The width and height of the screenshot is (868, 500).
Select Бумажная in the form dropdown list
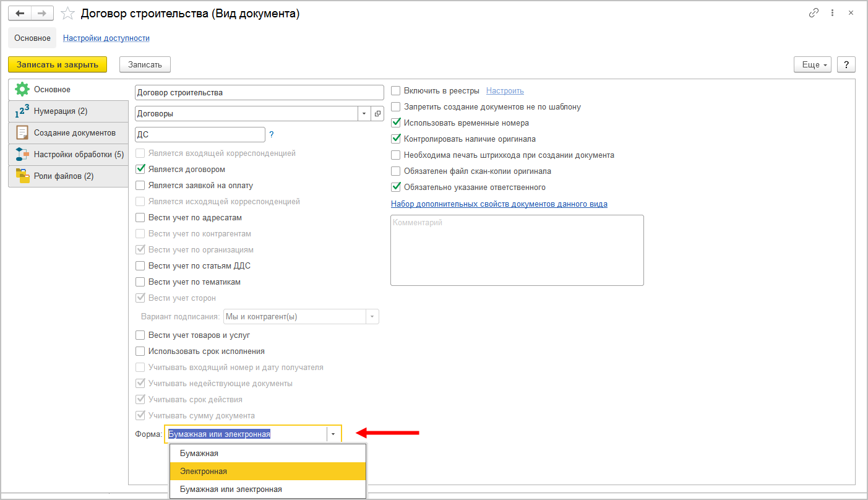coord(268,454)
